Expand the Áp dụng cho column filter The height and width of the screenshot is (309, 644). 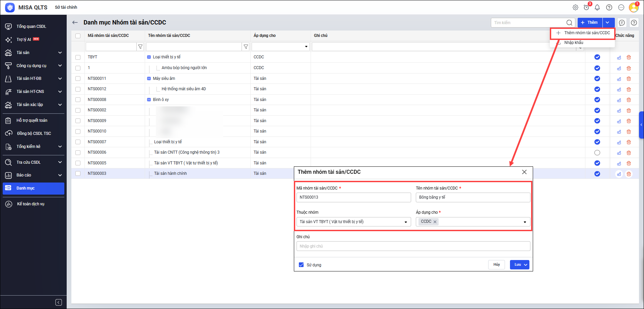point(306,47)
